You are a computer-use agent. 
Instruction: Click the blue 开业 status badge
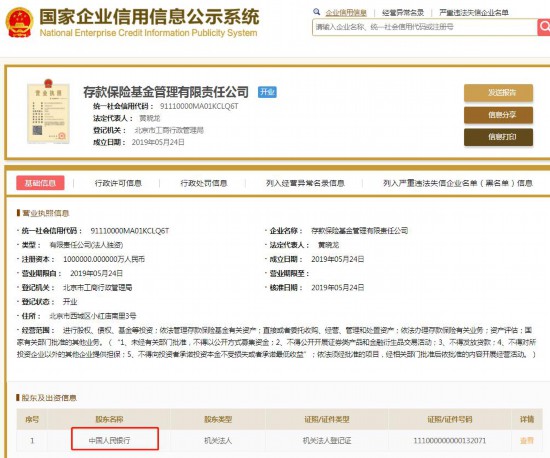[267, 92]
